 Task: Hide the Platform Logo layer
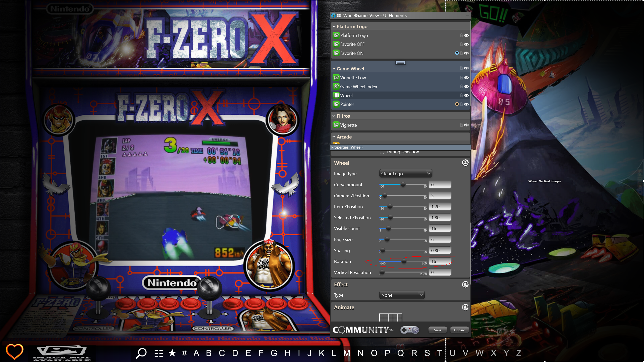tap(466, 35)
